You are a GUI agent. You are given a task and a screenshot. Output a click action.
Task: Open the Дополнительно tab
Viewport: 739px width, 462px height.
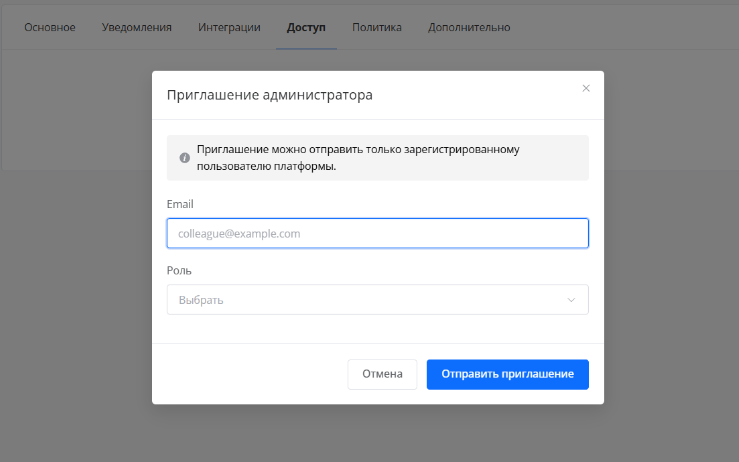469,27
